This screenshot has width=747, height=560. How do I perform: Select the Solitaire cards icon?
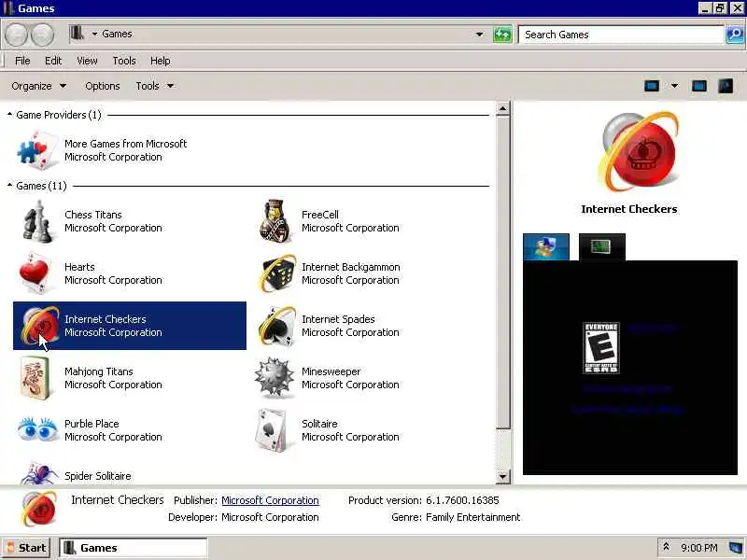click(271, 430)
